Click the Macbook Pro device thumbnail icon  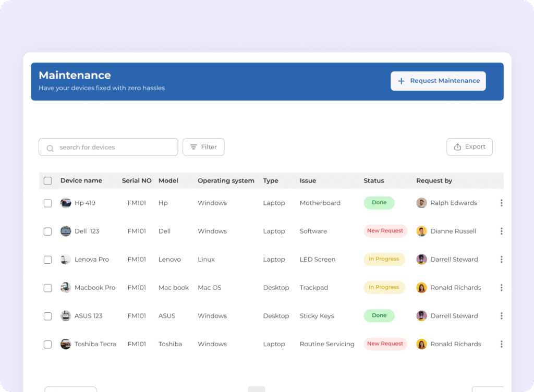pyautogui.click(x=66, y=288)
